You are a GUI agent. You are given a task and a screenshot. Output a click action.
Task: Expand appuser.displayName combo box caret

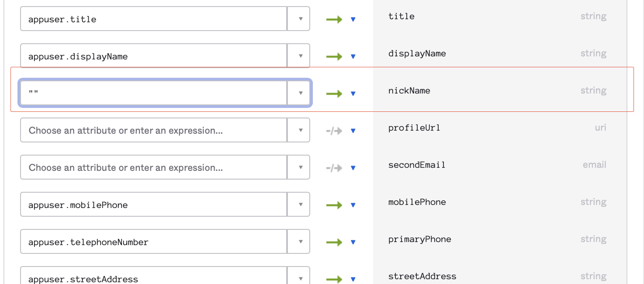pyautogui.click(x=300, y=56)
